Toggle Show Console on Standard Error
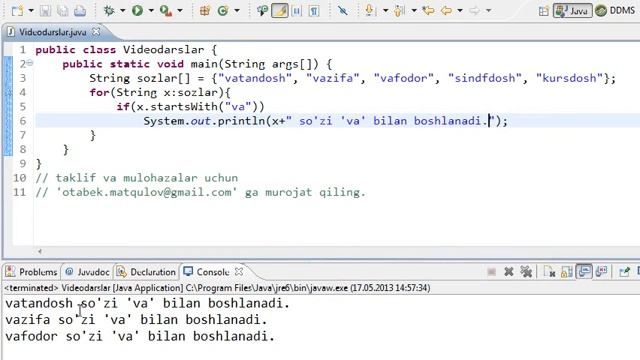This screenshot has width=640, height=360. click(602, 271)
